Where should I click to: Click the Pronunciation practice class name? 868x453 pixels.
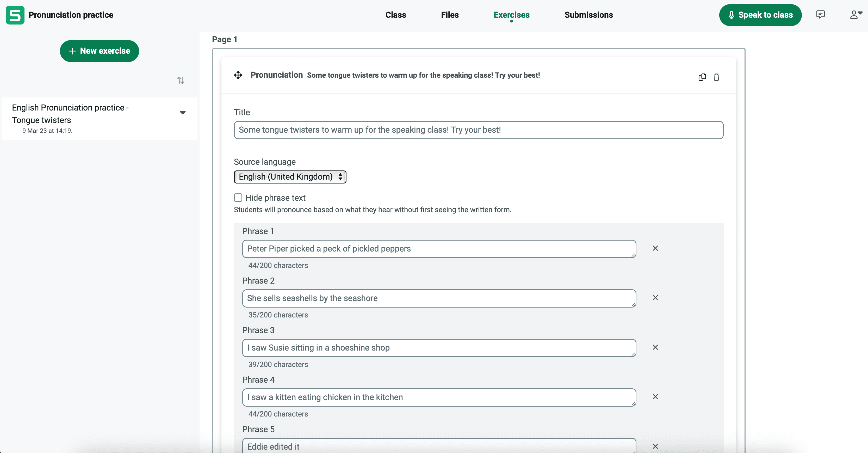(71, 15)
